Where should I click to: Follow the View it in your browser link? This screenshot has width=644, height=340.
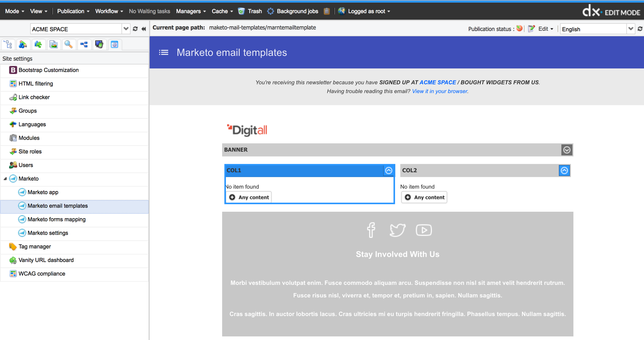click(439, 91)
